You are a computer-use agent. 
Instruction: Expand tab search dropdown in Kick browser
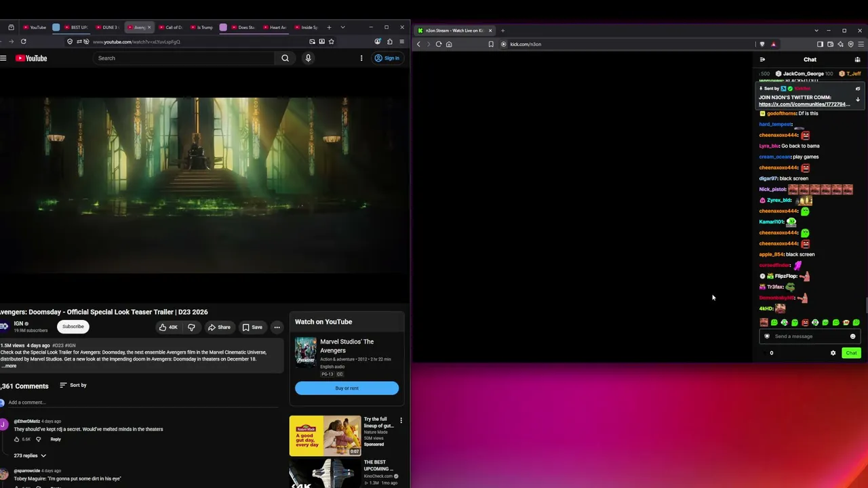816,30
